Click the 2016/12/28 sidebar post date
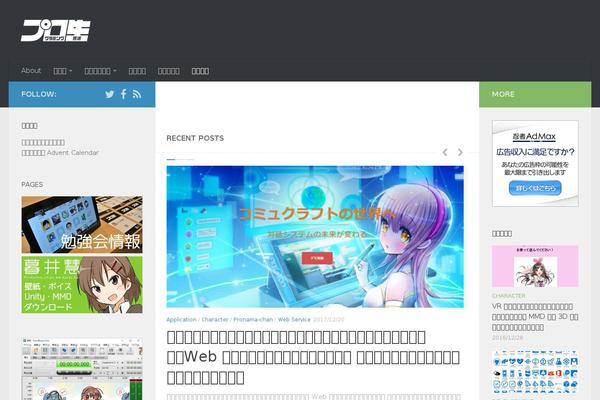Viewport: 600px width, 400px height. (507, 338)
